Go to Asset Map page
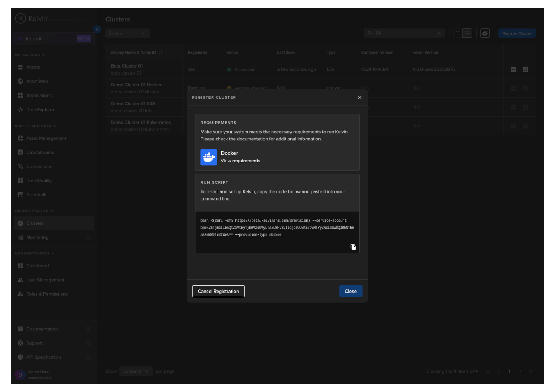 pyautogui.click(x=54, y=81)
